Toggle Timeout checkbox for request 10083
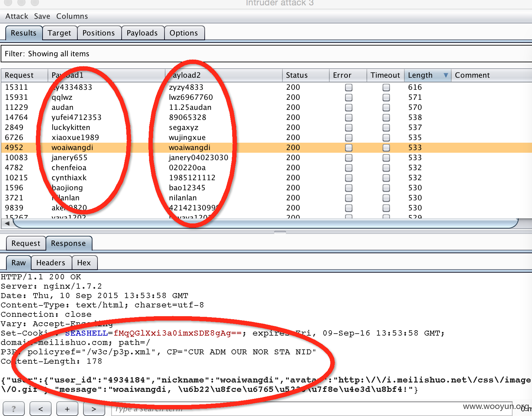The image size is (532, 416). pos(386,158)
